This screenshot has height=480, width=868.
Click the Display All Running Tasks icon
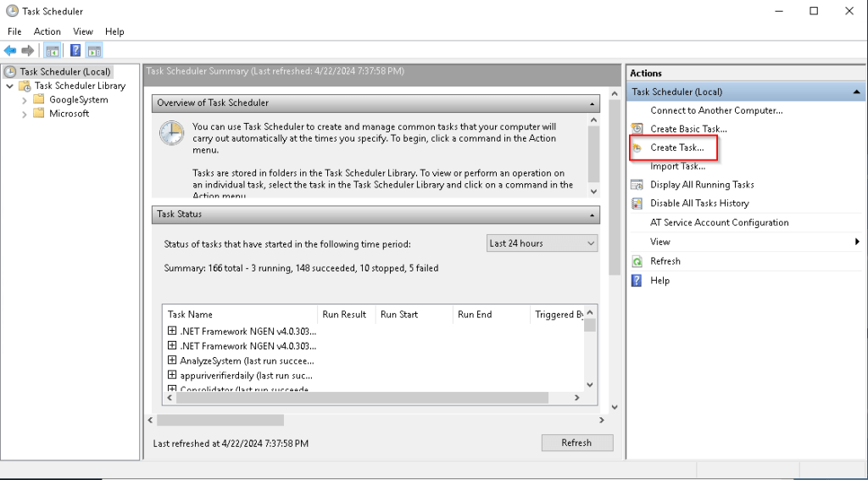click(637, 185)
